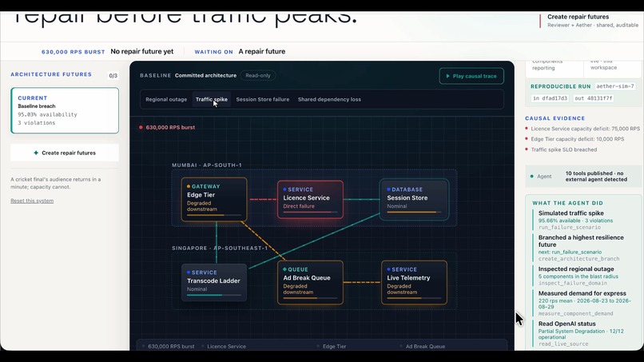
Task: Follow the Reset this system link
Action: click(32, 201)
